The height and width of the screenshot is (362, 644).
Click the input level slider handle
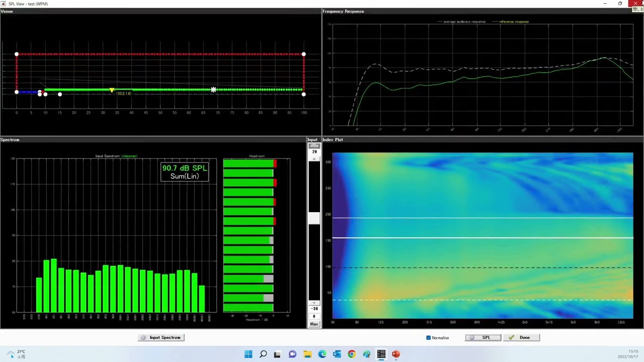314,218
